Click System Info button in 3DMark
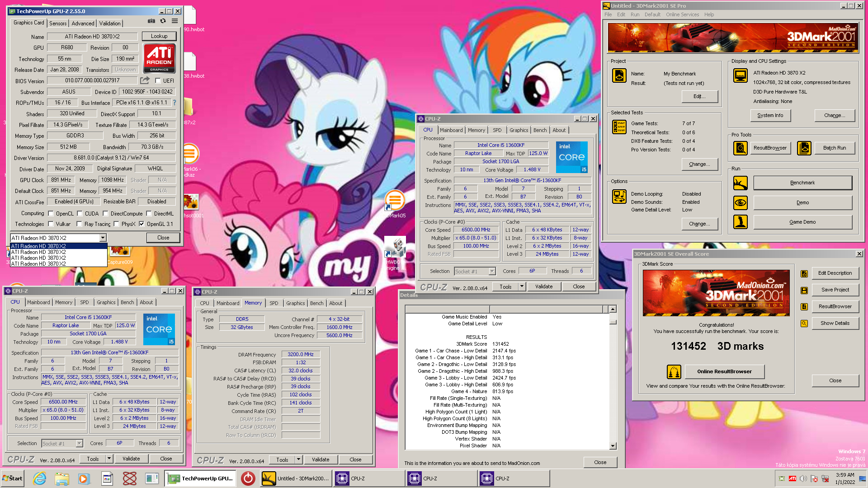Image resolution: width=868 pixels, height=488 pixels. (x=770, y=115)
